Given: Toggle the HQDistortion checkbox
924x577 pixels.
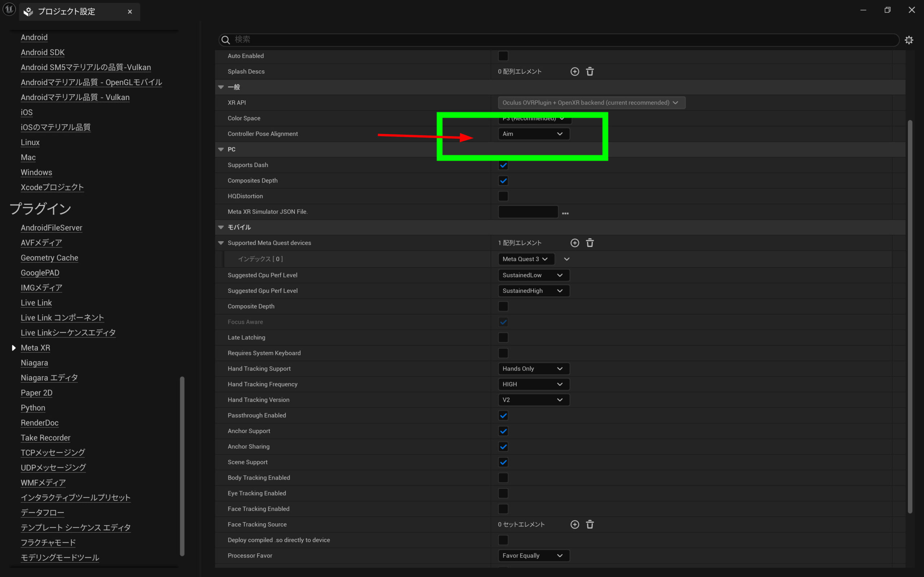Looking at the screenshot, I should [x=503, y=196].
